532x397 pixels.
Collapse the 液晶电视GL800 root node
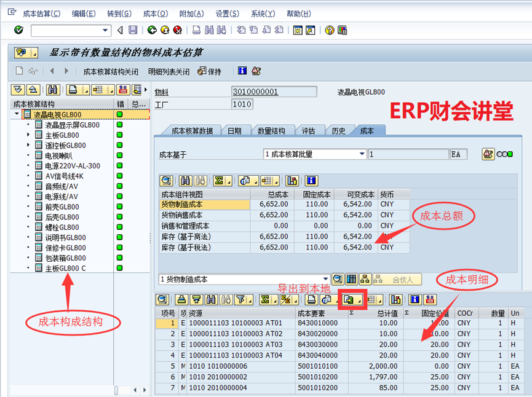17,115
